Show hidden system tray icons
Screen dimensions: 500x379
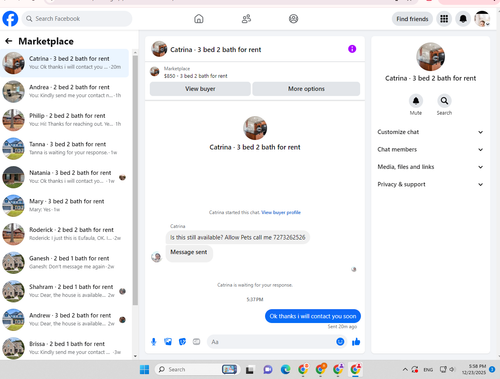405,369
